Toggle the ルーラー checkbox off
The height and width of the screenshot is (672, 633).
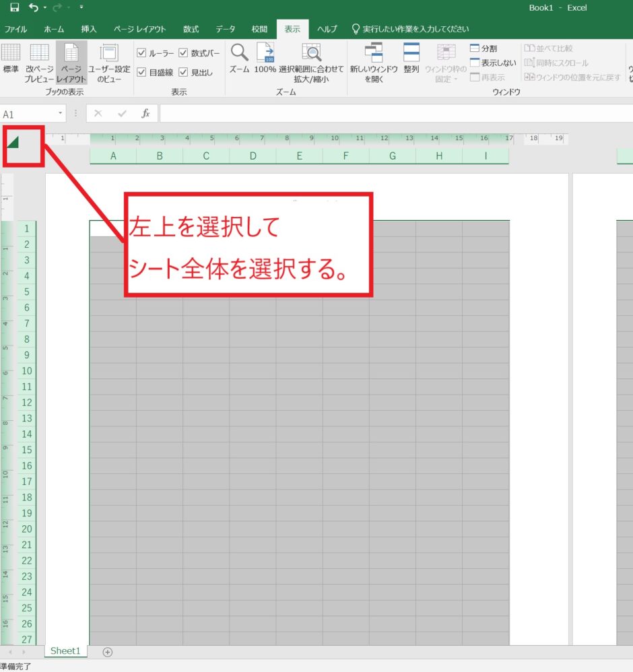[141, 53]
